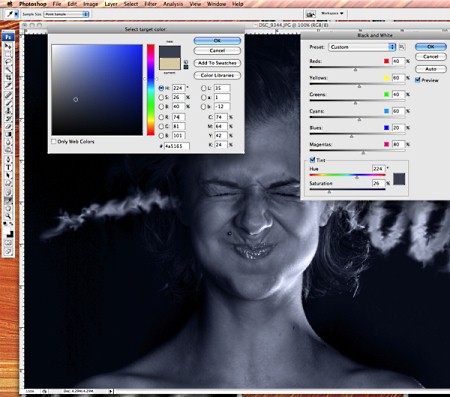Click Auto in Black and White dialog
This screenshot has height=397, width=450.
(x=431, y=69)
